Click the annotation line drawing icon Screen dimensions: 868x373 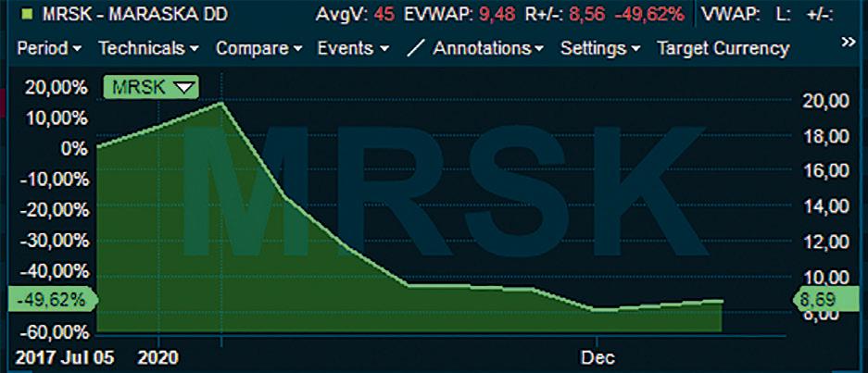coord(415,48)
